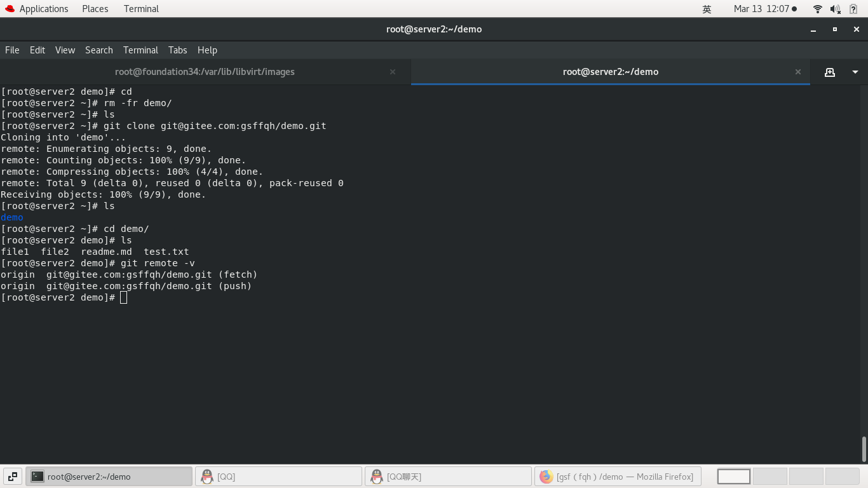Viewport: 868px width, 488px height.
Task: Click Places in the top panel
Action: [x=95, y=8]
